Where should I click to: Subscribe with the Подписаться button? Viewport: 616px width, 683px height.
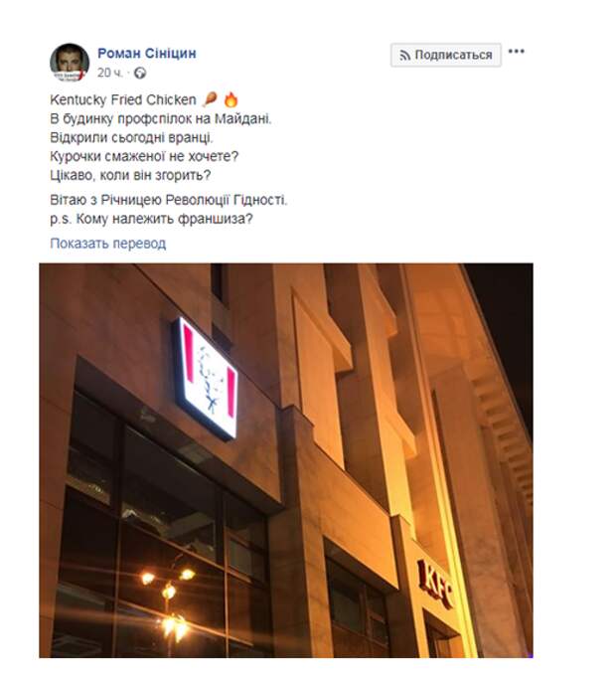point(446,55)
